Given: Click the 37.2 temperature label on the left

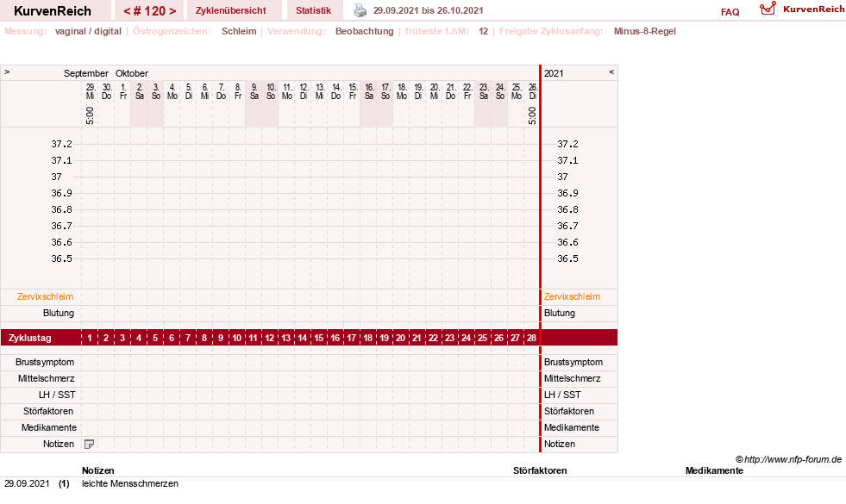Looking at the screenshot, I should [x=61, y=144].
